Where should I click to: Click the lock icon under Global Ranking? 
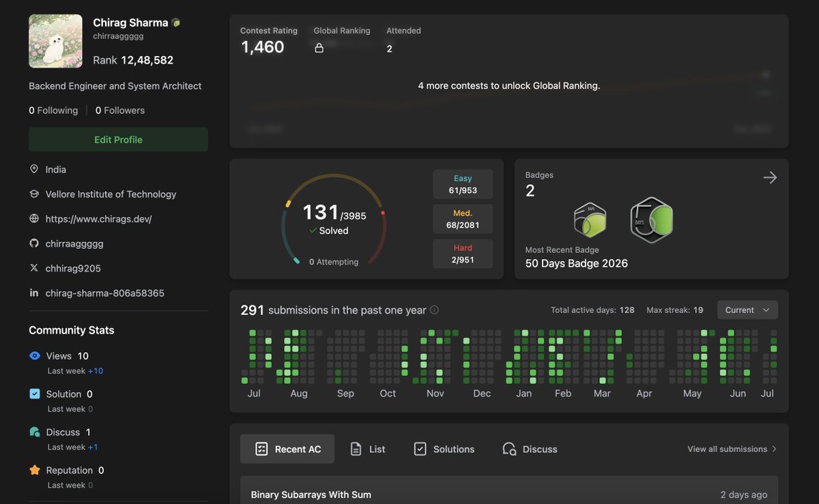click(319, 48)
